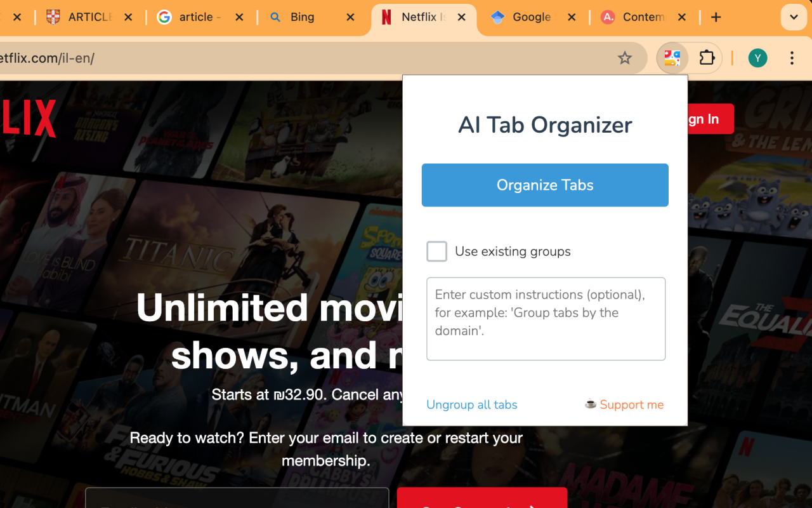Screen dimensions: 812x508
Task: Click the AI Tab Organizer heading text
Action: [x=545, y=125]
